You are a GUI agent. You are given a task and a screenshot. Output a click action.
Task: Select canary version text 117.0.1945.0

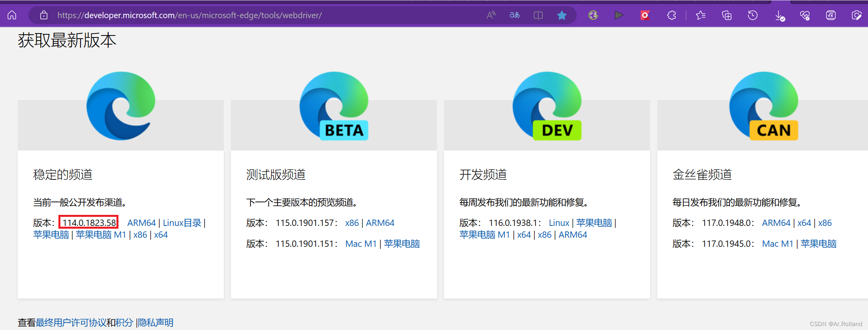tap(727, 244)
